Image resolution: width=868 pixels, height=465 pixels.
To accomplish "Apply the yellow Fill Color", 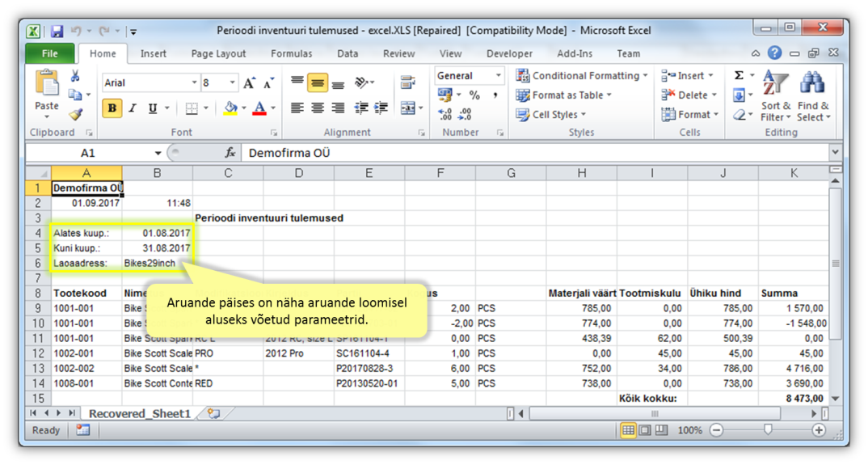I will (x=231, y=108).
